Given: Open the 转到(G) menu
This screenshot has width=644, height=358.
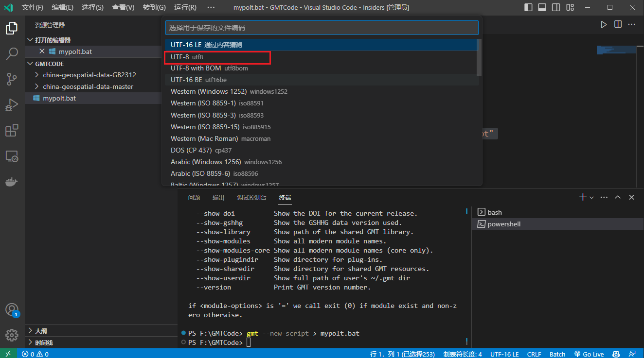Looking at the screenshot, I should click(154, 7).
